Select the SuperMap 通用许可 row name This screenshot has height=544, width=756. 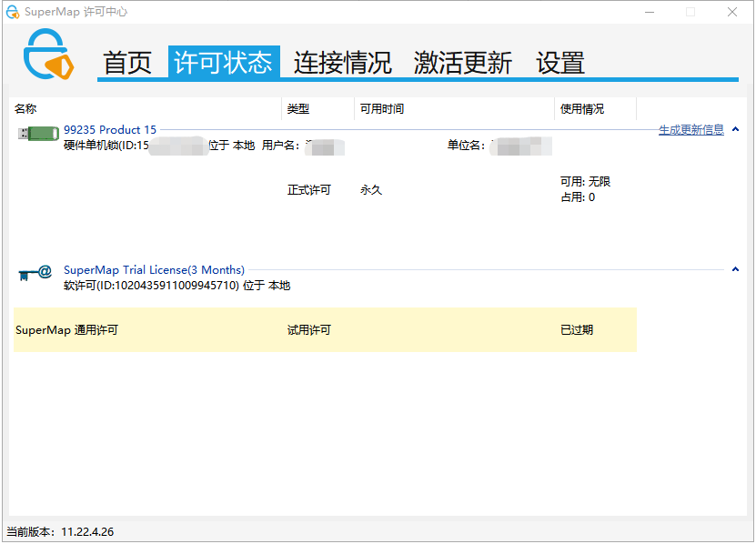coord(66,330)
